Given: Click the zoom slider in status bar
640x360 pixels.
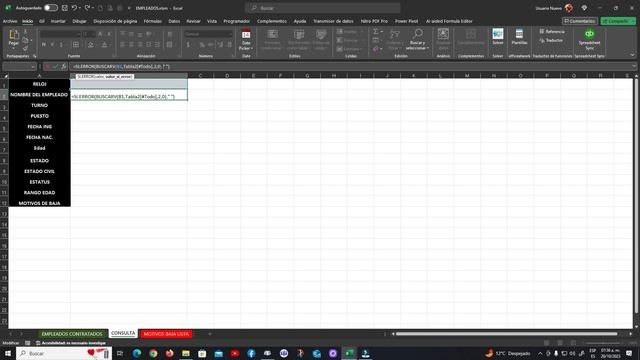Looking at the screenshot, I should tap(604, 343).
